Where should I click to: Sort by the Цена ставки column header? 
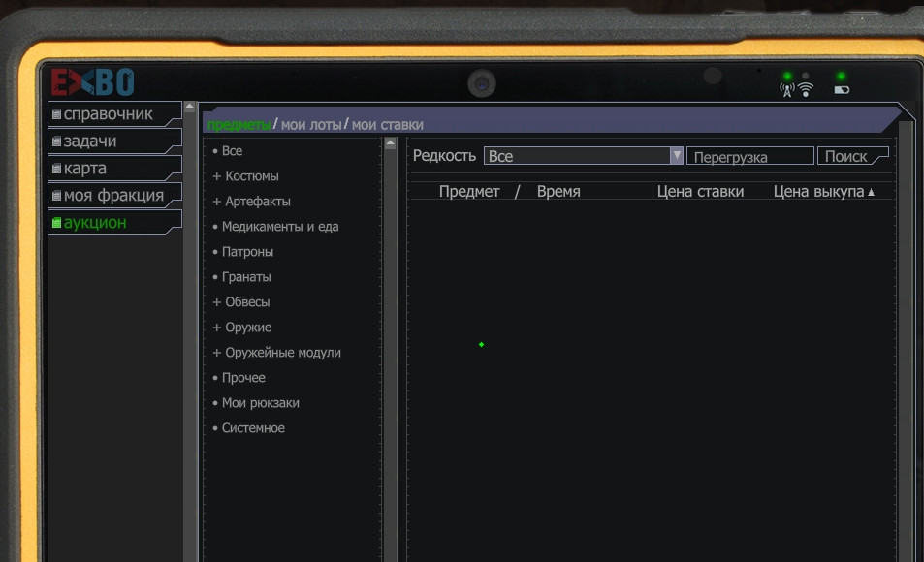click(x=700, y=192)
